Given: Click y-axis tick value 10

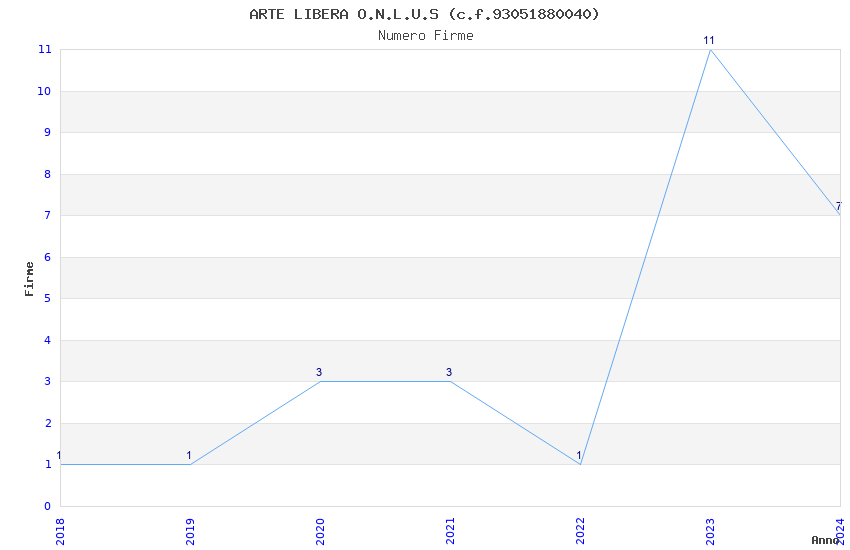Looking at the screenshot, I should pyautogui.click(x=44, y=91).
